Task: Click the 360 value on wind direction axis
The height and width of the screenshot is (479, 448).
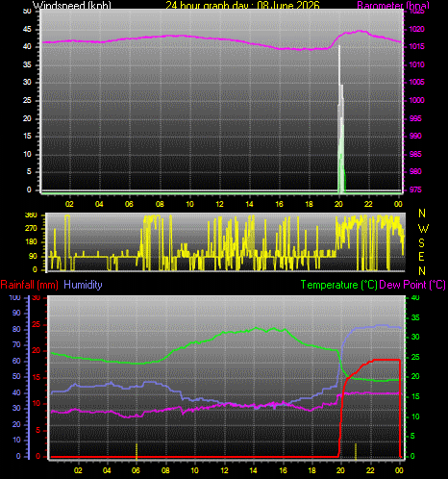Action: (31, 215)
